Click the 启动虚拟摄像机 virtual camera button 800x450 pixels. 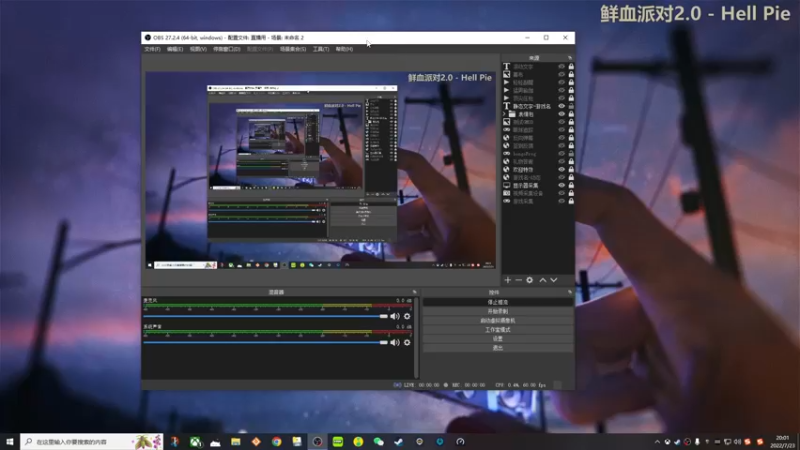tap(497, 320)
